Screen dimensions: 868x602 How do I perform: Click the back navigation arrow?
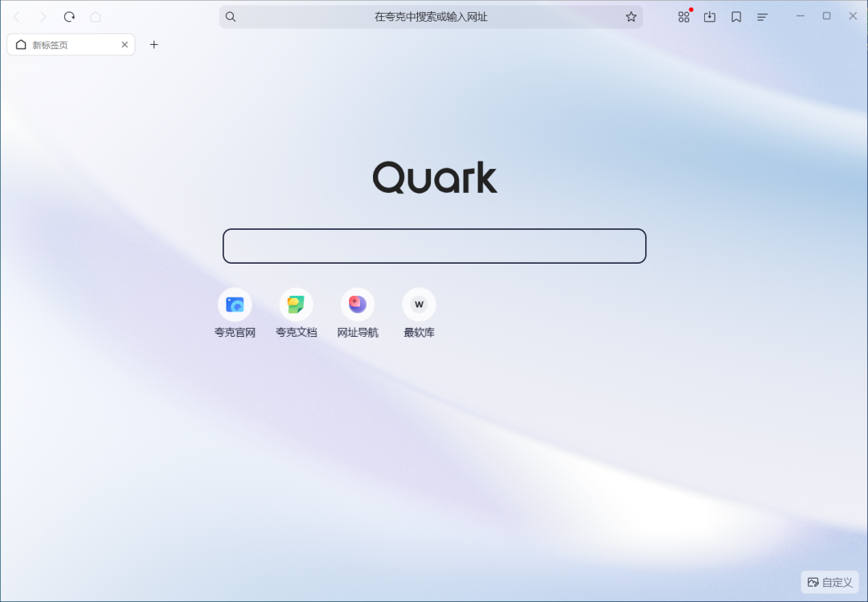17,17
